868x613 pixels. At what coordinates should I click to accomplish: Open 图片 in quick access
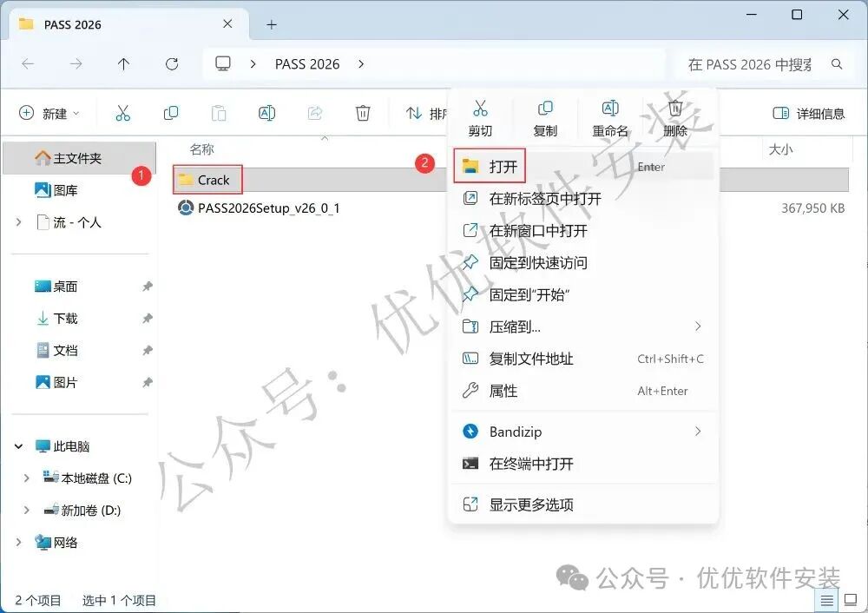coord(56,383)
